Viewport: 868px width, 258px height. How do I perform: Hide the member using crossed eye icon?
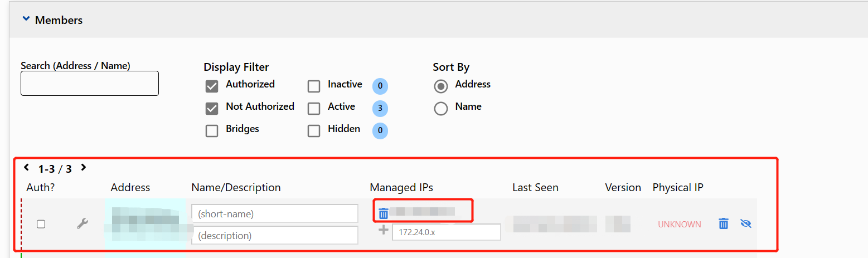(x=746, y=224)
